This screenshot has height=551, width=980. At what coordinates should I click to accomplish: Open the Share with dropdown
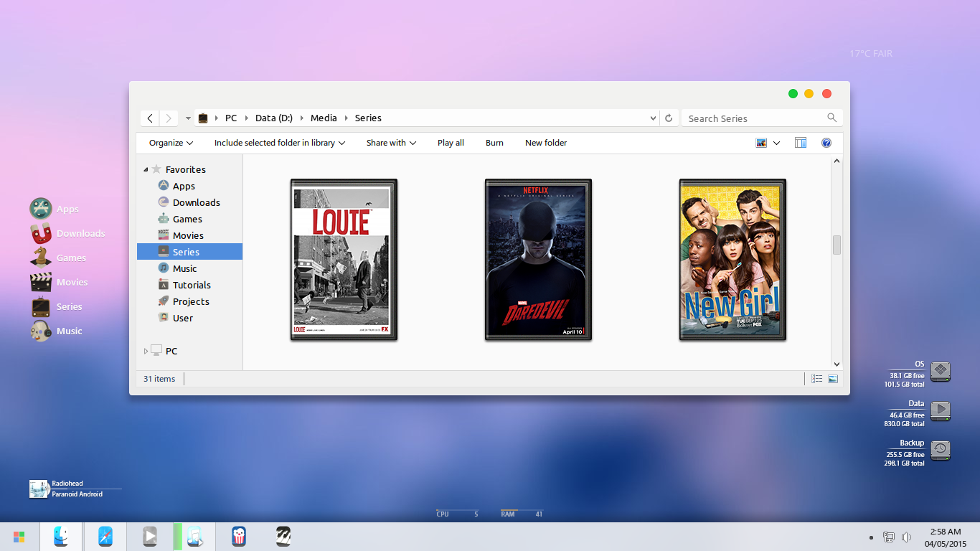[391, 143]
